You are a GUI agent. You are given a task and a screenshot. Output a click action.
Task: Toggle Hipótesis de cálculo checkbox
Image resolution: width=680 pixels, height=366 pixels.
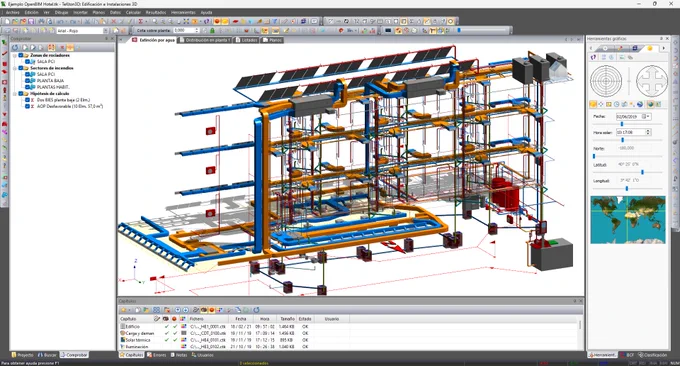[20, 94]
